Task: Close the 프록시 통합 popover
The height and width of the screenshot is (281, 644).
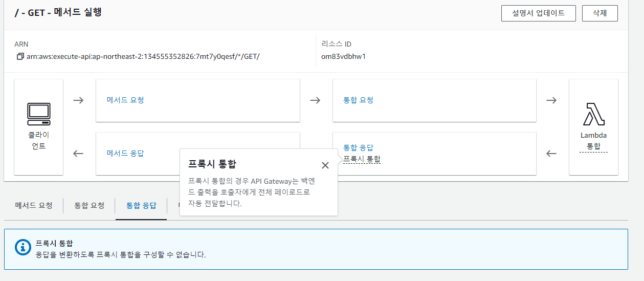Action: click(x=325, y=165)
